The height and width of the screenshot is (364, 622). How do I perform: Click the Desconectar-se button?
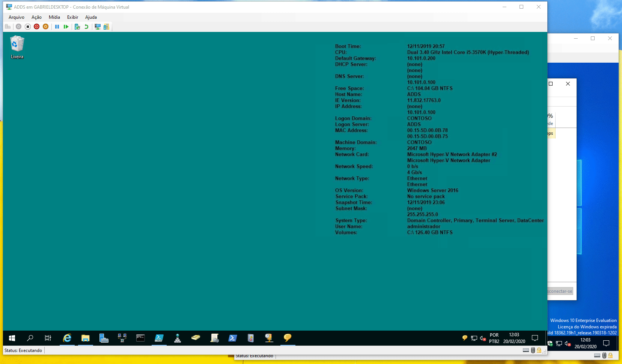coord(560,291)
